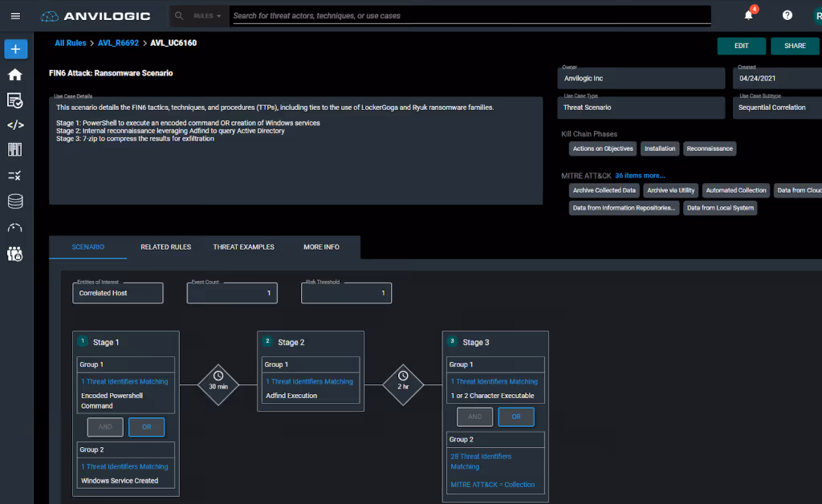This screenshot has width=822, height=504.
Task: Click the Event Count field
Action: coord(232,293)
